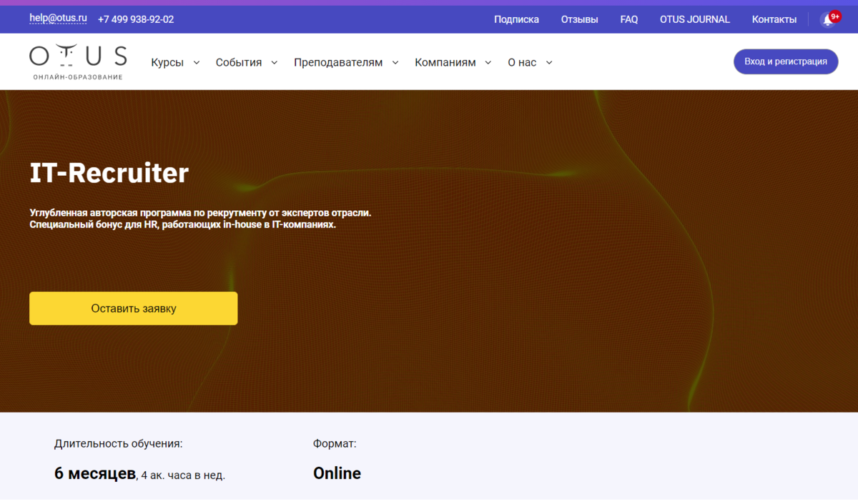Screen dimensions: 858x504
Task: Open the Контакты link
Action: click(x=774, y=19)
